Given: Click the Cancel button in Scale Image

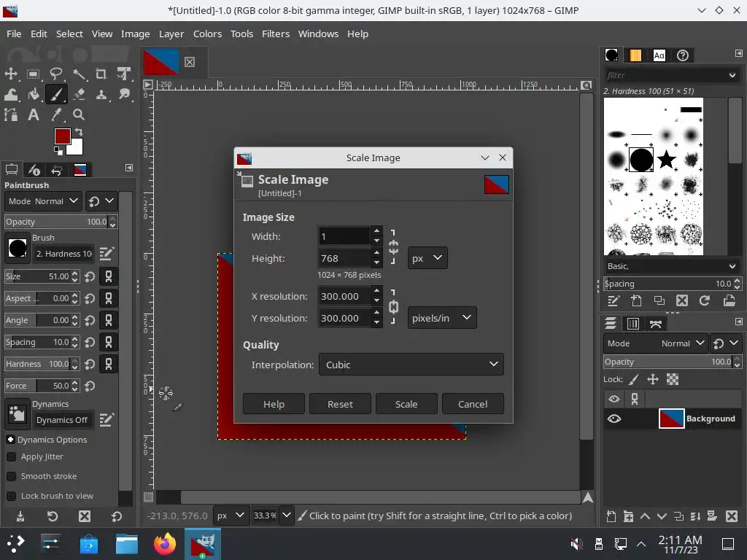Looking at the screenshot, I should (x=473, y=404).
